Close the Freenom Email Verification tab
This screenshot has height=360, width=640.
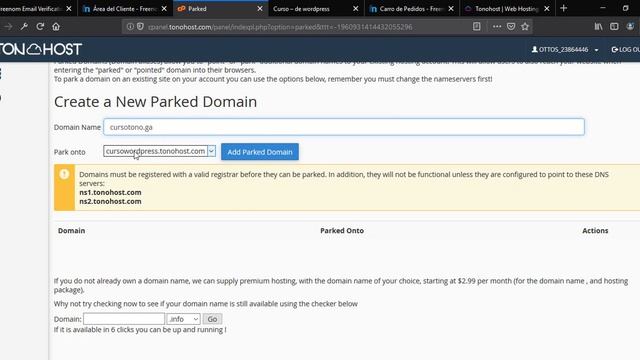click(69, 9)
